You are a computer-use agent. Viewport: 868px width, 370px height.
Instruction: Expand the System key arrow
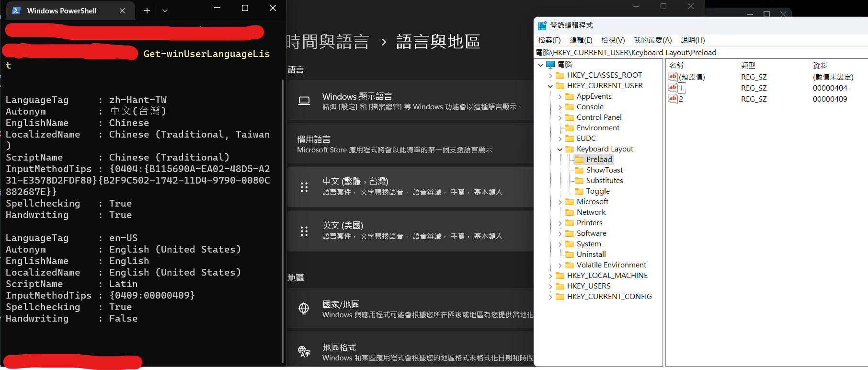(560, 244)
